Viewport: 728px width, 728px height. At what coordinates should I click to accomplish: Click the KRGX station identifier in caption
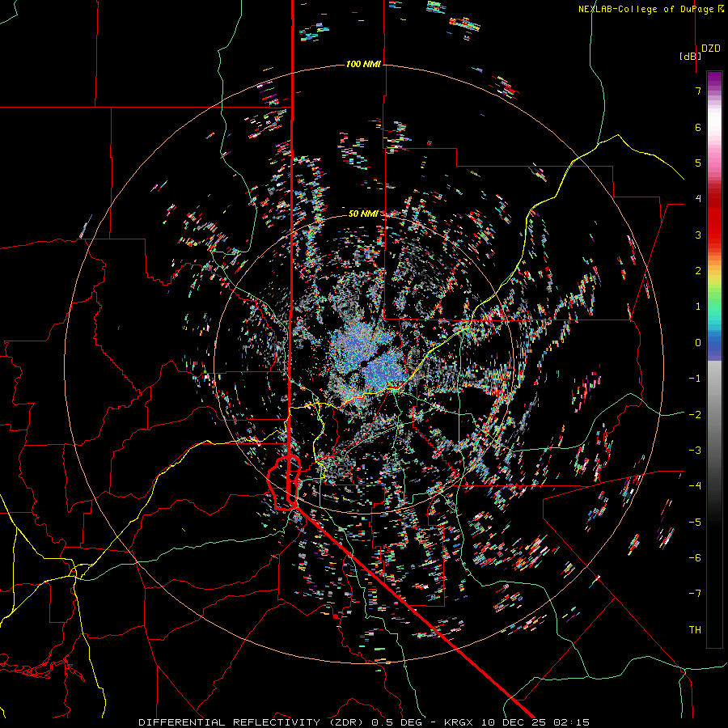tap(459, 722)
